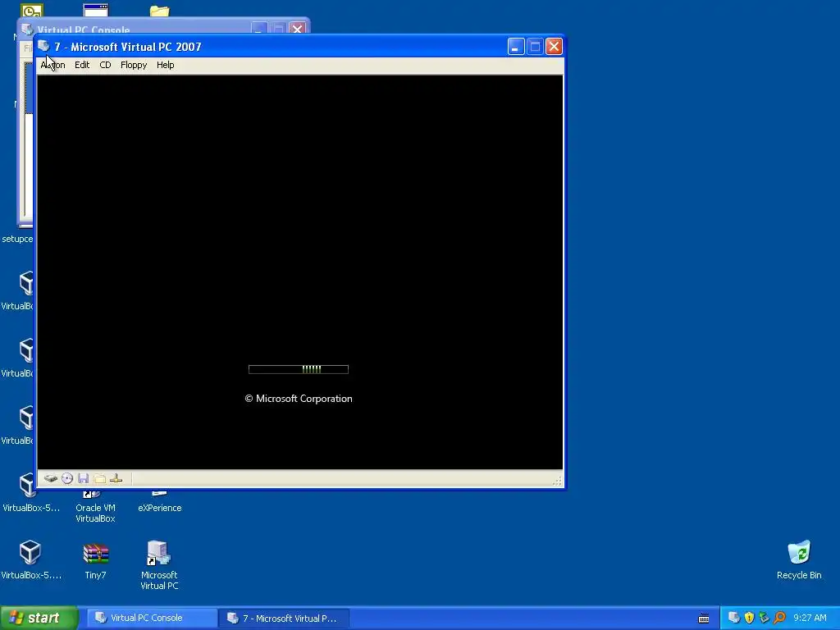Viewport: 840px width, 630px height.
Task: Click the setupce desktop icon label
Action: [x=17, y=239]
